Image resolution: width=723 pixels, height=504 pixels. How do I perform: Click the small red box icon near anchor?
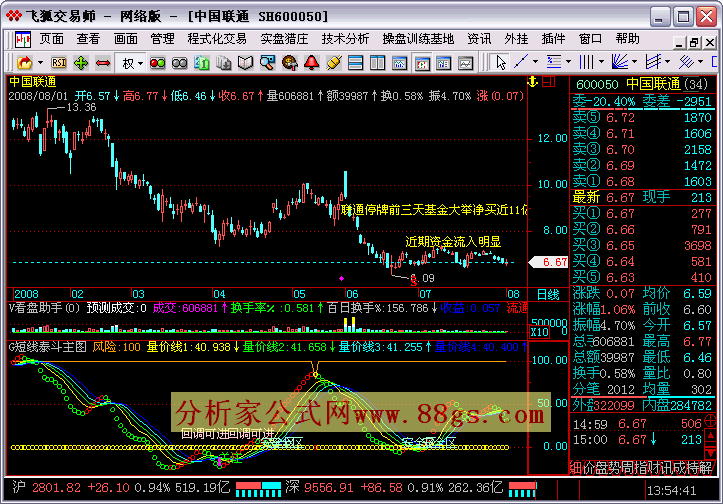point(549,82)
